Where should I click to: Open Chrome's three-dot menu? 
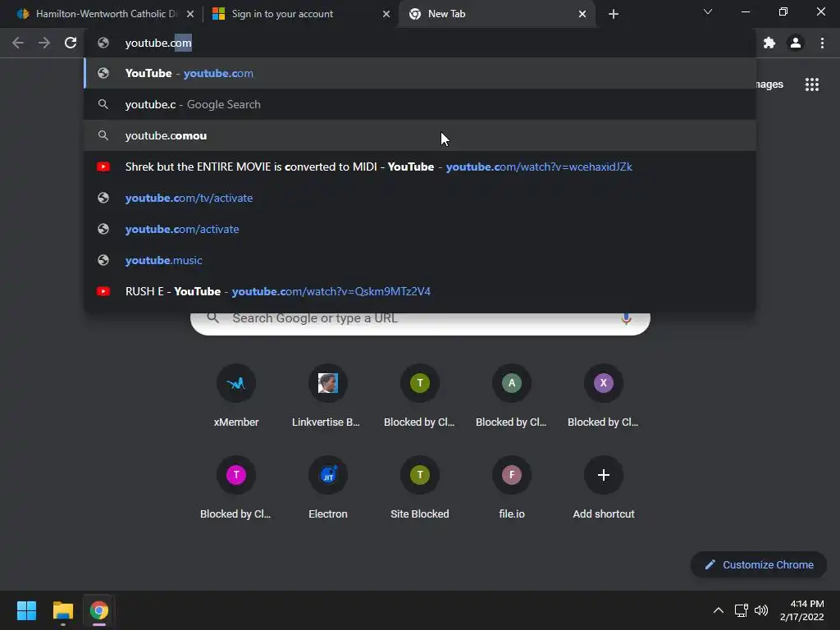[x=822, y=43]
